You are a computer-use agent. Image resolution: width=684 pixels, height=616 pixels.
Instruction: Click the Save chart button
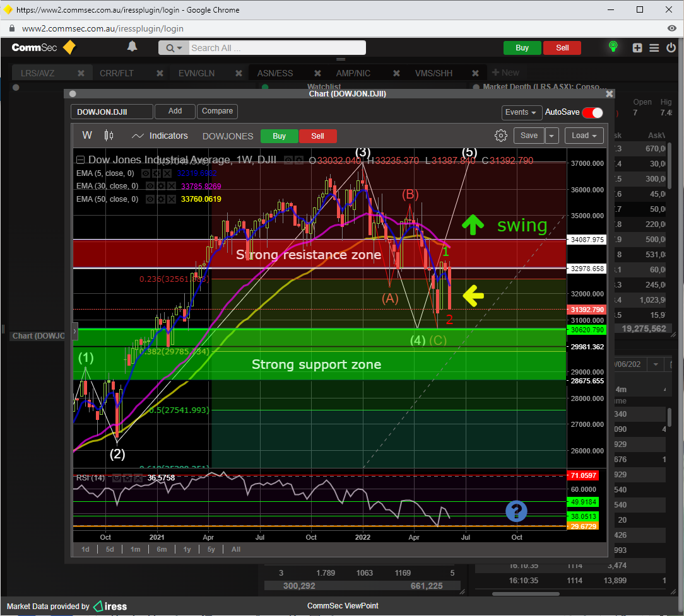tap(529, 136)
